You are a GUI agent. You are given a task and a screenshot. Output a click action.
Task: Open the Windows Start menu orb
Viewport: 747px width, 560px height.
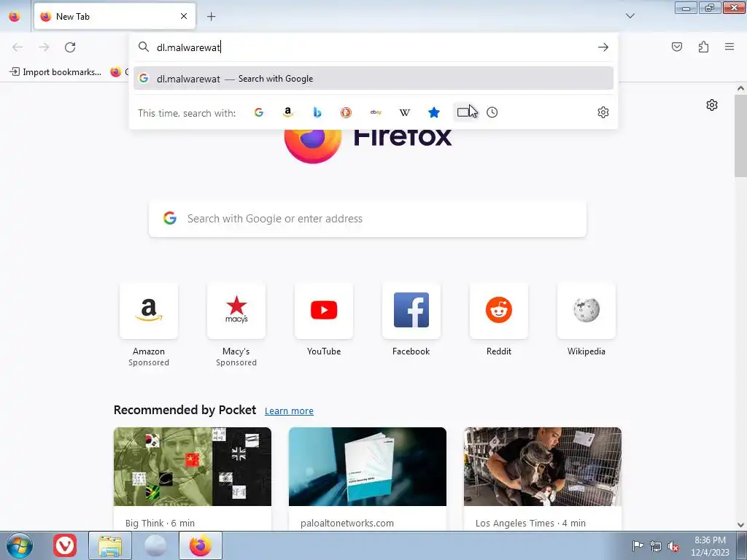(x=20, y=545)
